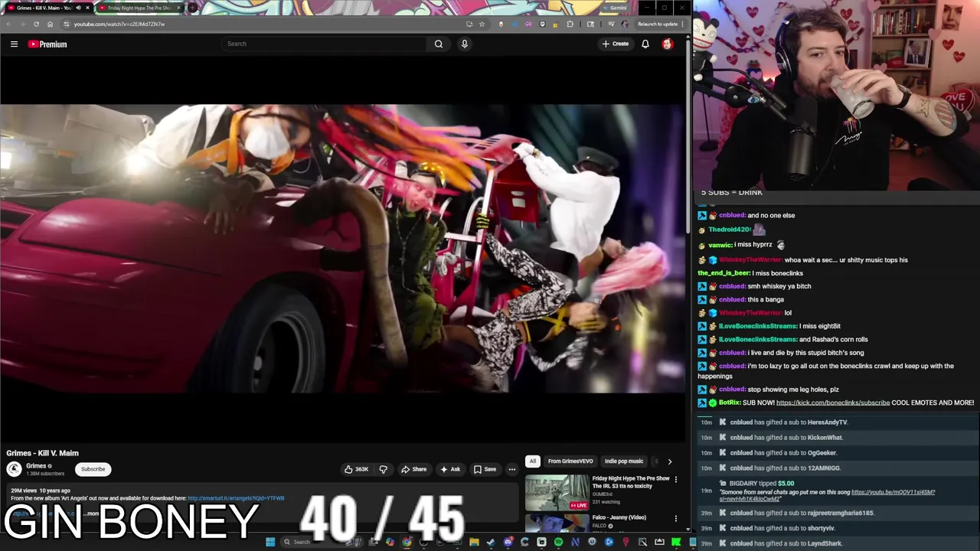
Task: Click the Create button on YouTube
Action: tap(615, 44)
